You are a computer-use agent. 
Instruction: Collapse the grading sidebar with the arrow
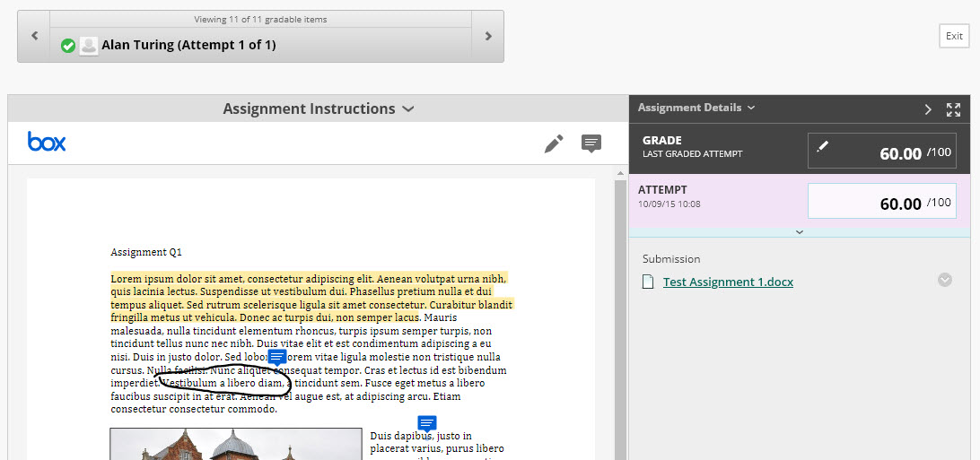coord(928,109)
